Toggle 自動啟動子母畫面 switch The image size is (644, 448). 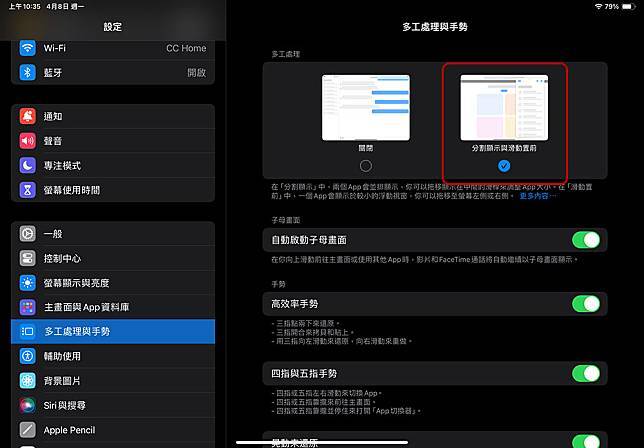pyautogui.click(x=586, y=240)
